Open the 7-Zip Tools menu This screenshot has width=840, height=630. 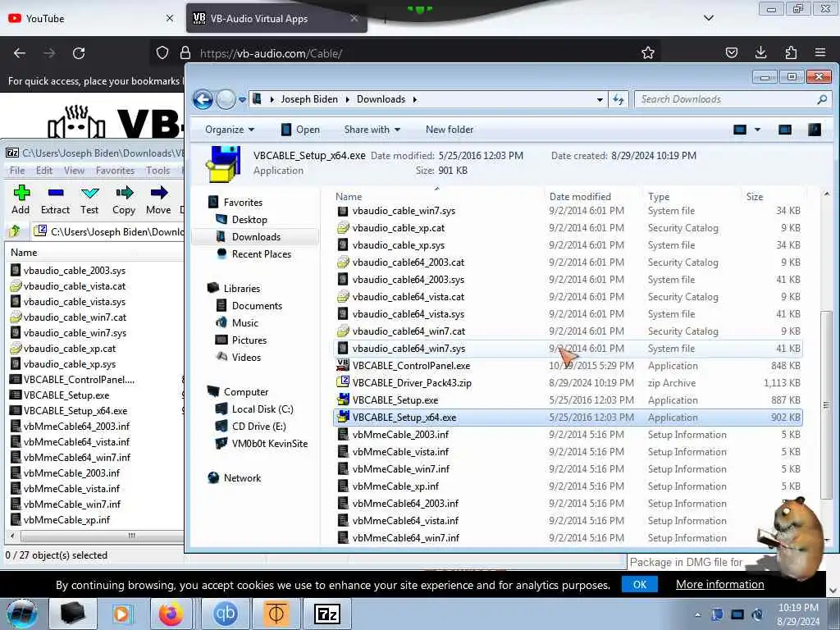click(158, 171)
